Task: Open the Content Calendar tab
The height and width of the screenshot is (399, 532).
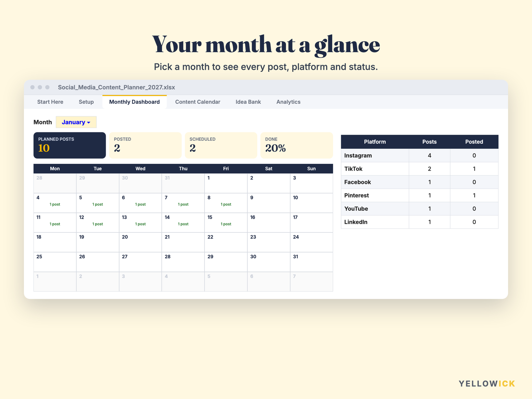Action: pos(198,102)
